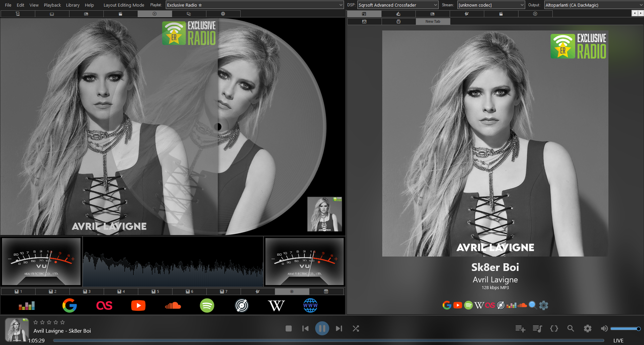The height and width of the screenshot is (345, 644).
Task: Click small YouTube icon under track info
Action: point(457,305)
